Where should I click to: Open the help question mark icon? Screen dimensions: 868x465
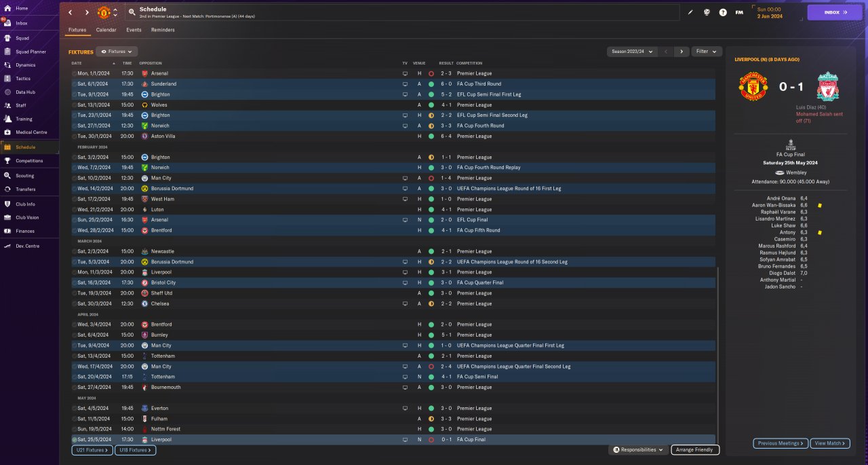[723, 12]
